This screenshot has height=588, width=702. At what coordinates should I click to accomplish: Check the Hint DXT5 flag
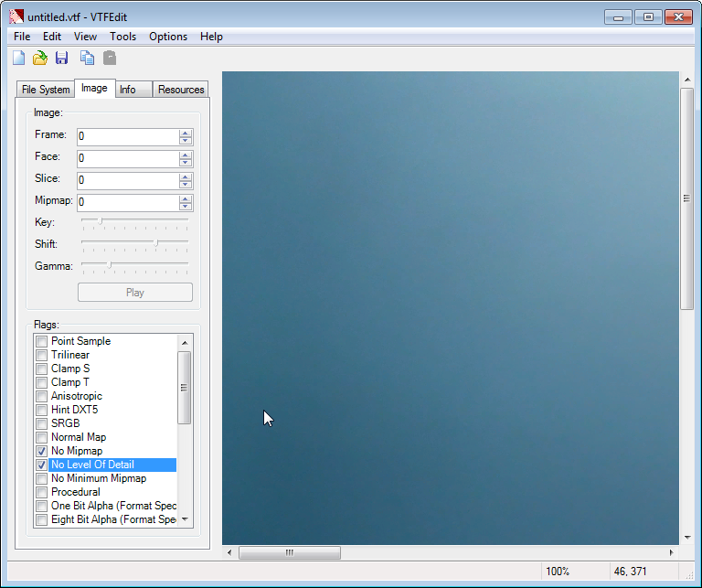(x=42, y=410)
